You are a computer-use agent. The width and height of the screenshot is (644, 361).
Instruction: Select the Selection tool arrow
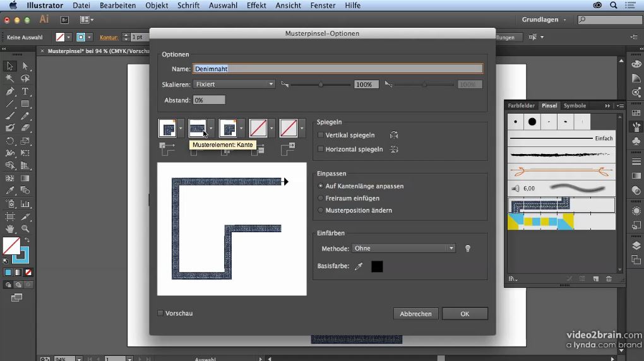coord(10,66)
